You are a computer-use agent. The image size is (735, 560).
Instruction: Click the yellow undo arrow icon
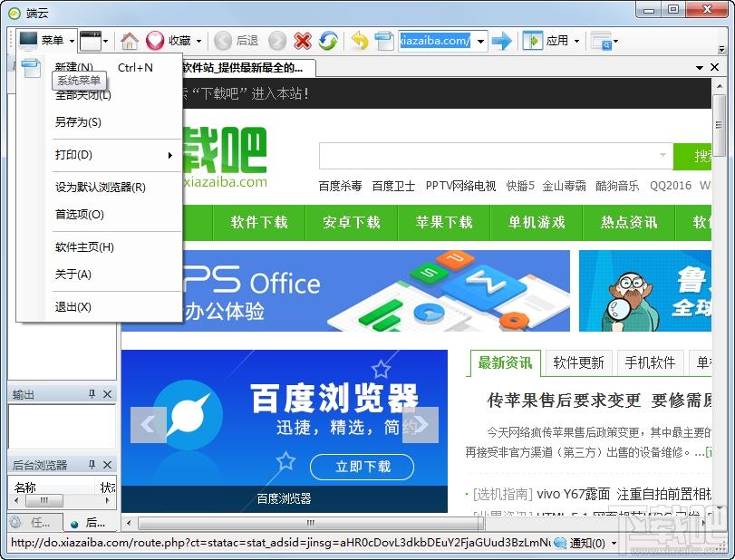(360, 41)
